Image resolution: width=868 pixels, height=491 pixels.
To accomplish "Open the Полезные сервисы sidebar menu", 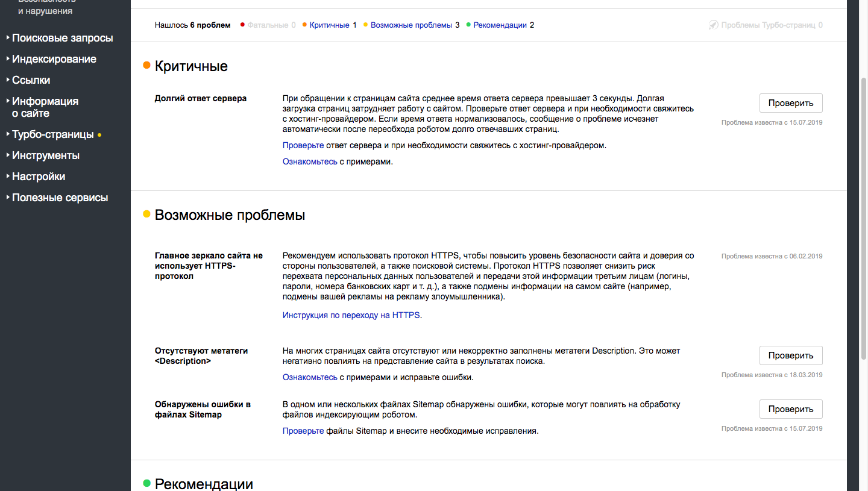I will [x=60, y=198].
